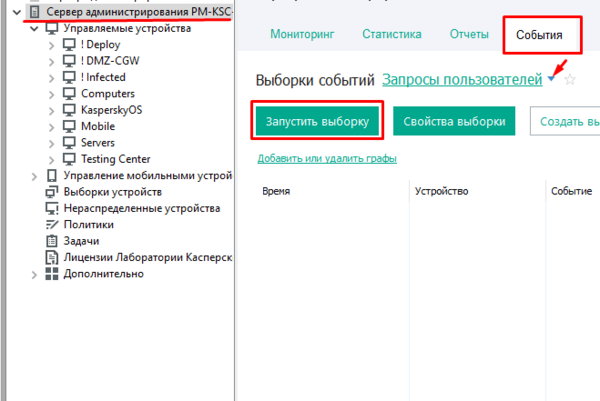600x401 pixels.
Task: Select the KasperskyOS group label
Action: 111,110
